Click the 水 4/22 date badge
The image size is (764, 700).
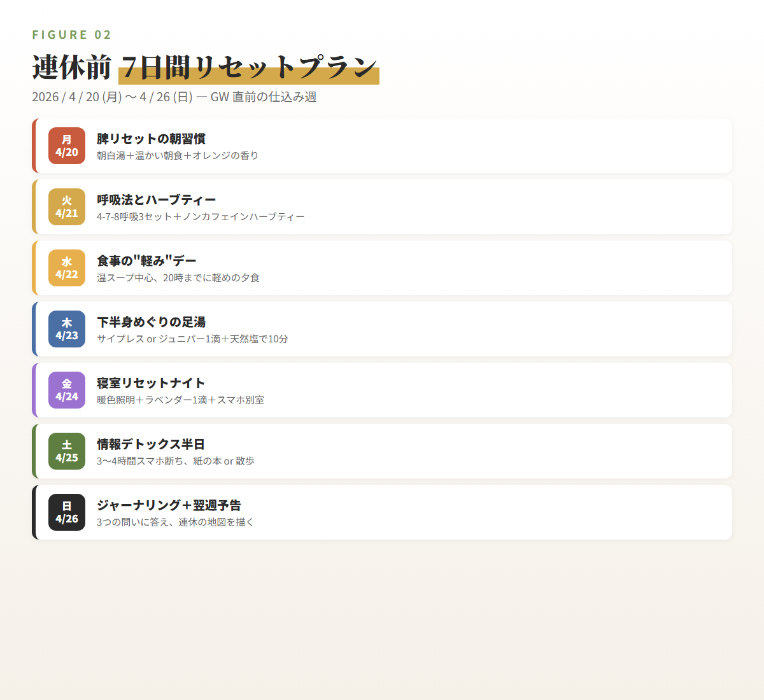(67, 268)
